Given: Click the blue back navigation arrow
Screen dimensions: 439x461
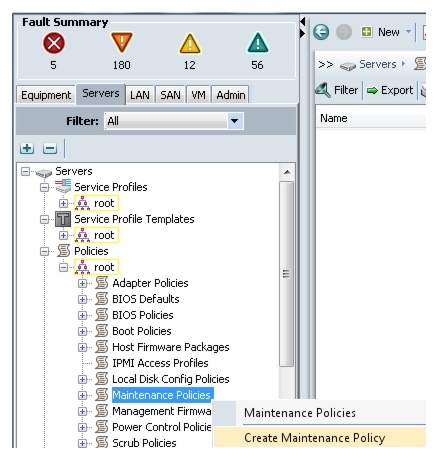Looking at the screenshot, I should click(321, 32).
